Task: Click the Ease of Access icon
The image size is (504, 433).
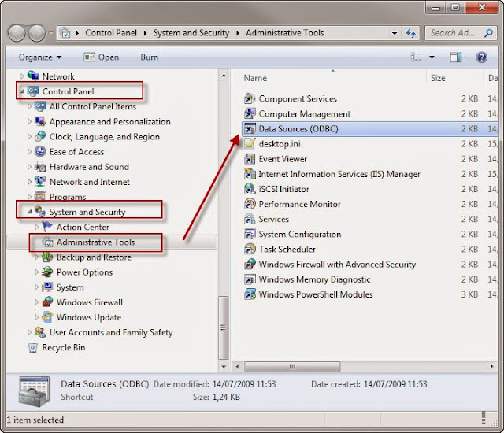Action: click(40, 151)
